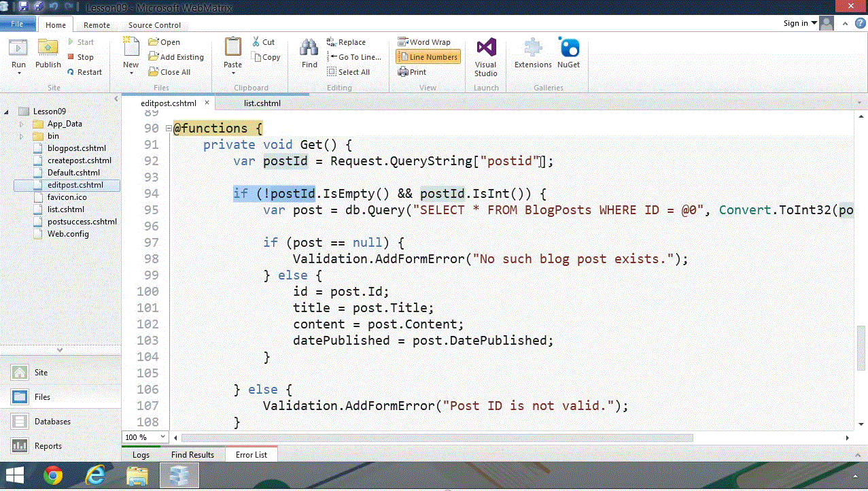Click the Windows Start button
The image size is (868, 491).
[x=15, y=475]
